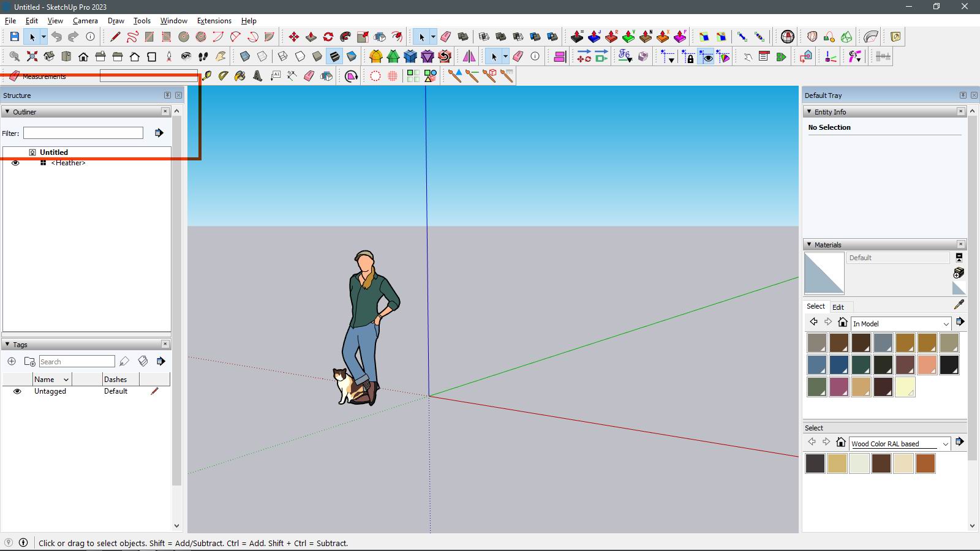Click the Undo arrow icon

(56, 37)
